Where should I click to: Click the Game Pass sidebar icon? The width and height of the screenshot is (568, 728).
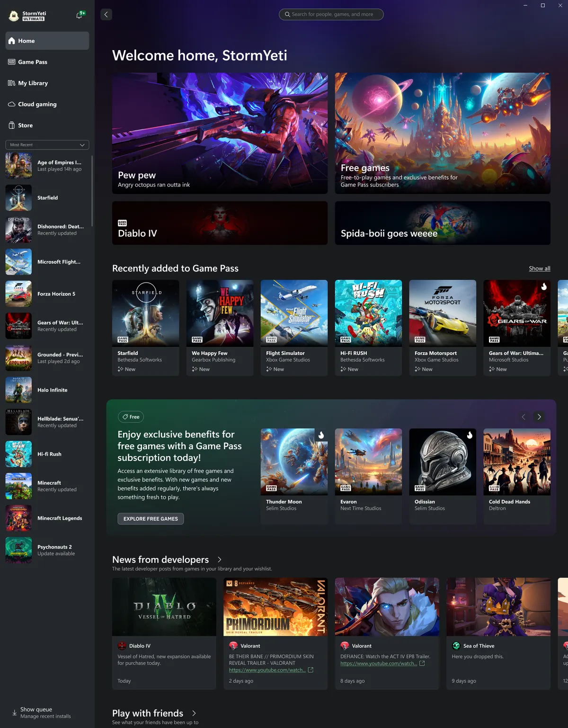point(12,62)
